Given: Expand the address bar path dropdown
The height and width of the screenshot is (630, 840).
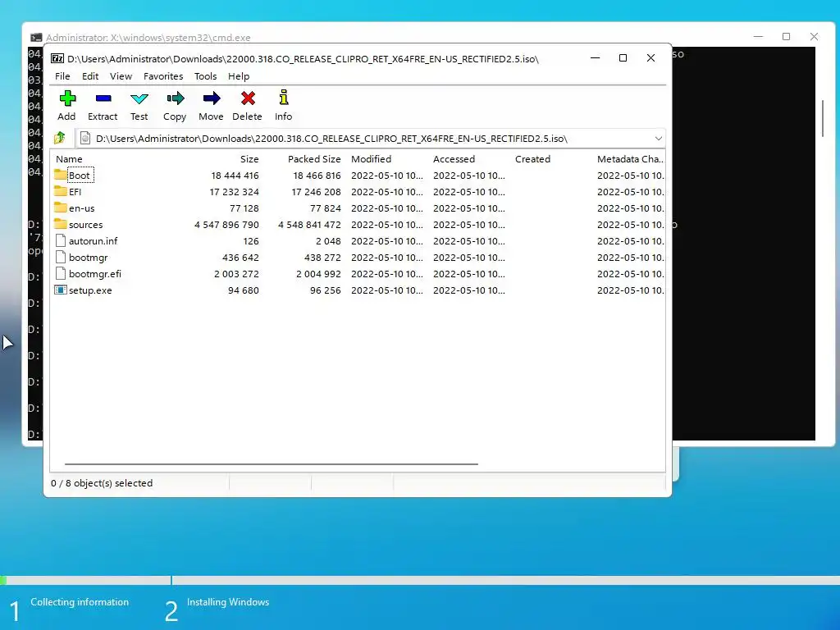Looking at the screenshot, I should tap(659, 138).
